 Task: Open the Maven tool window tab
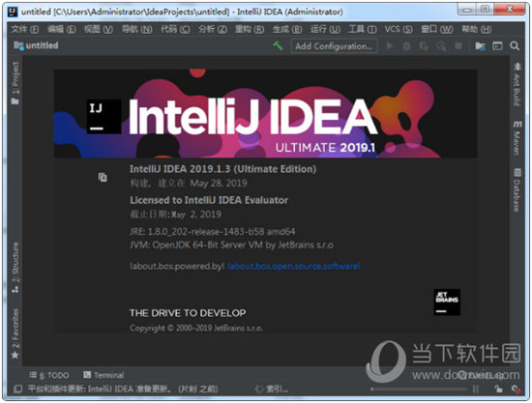(517, 138)
